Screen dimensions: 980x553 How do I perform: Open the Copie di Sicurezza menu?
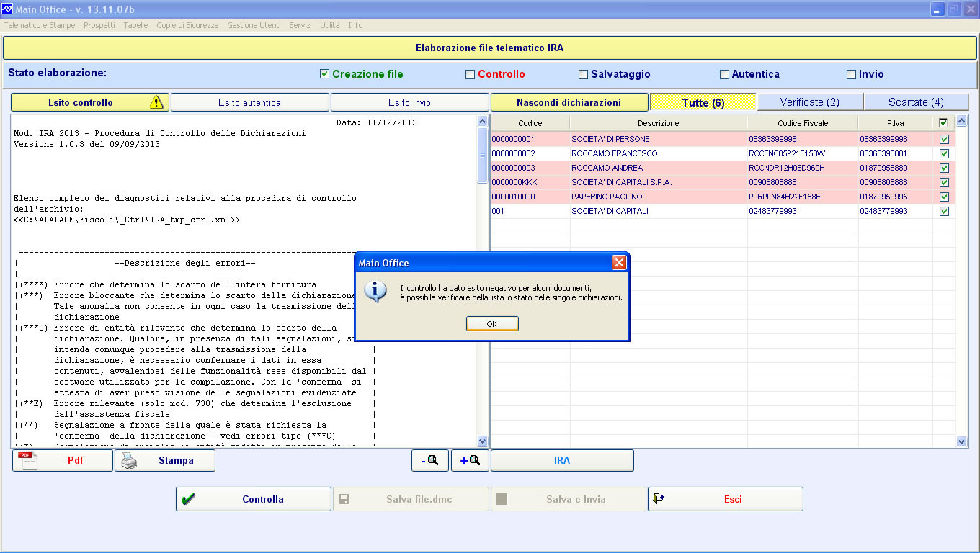tap(187, 25)
